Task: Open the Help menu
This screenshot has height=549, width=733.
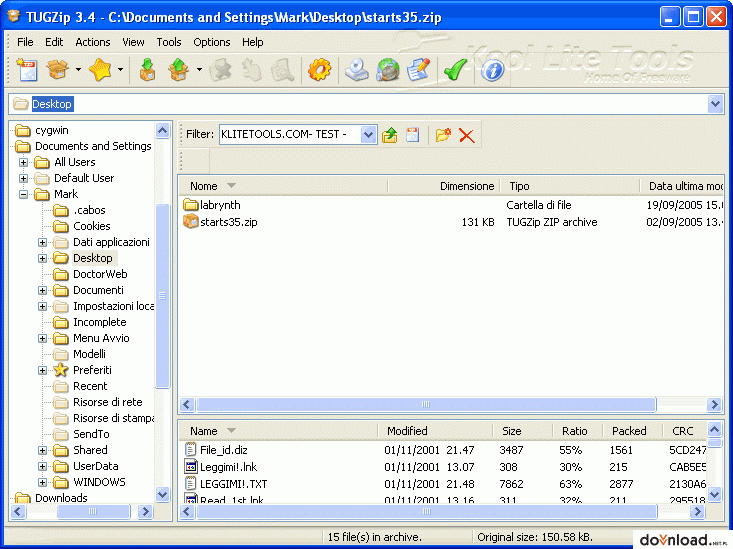Action: (x=252, y=42)
